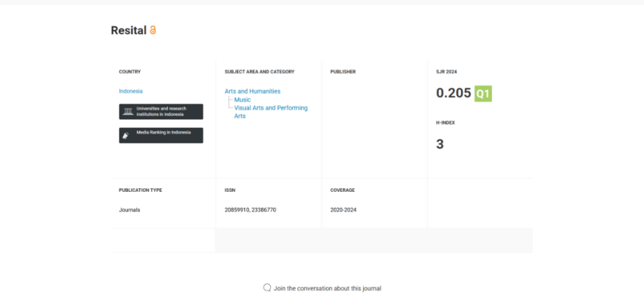Click the SJR 2024 heading

click(x=446, y=72)
